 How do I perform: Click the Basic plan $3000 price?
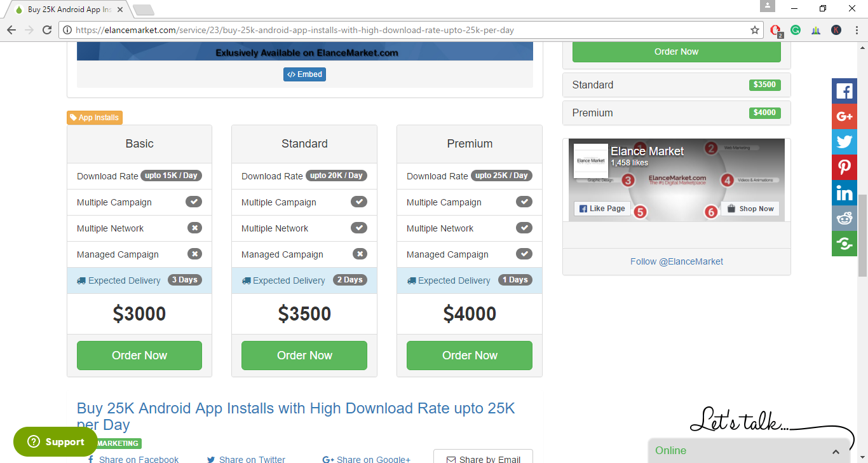point(139,314)
